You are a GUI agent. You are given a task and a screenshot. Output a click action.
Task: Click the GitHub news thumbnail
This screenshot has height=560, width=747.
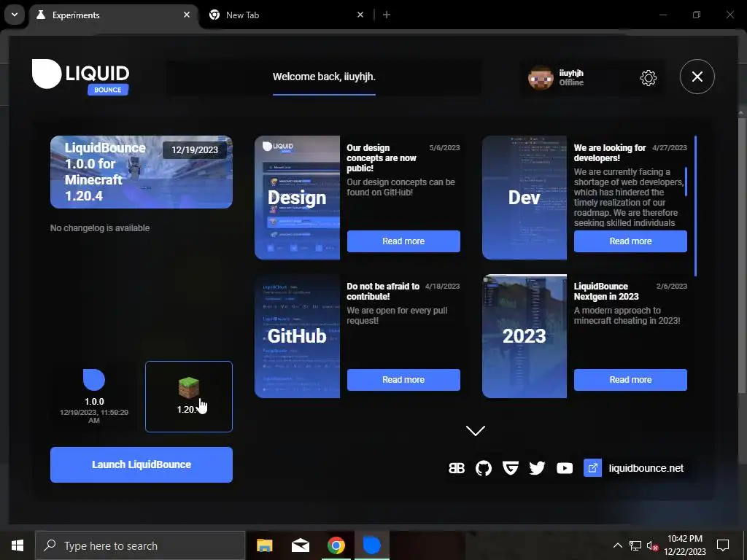click(298, 336)
